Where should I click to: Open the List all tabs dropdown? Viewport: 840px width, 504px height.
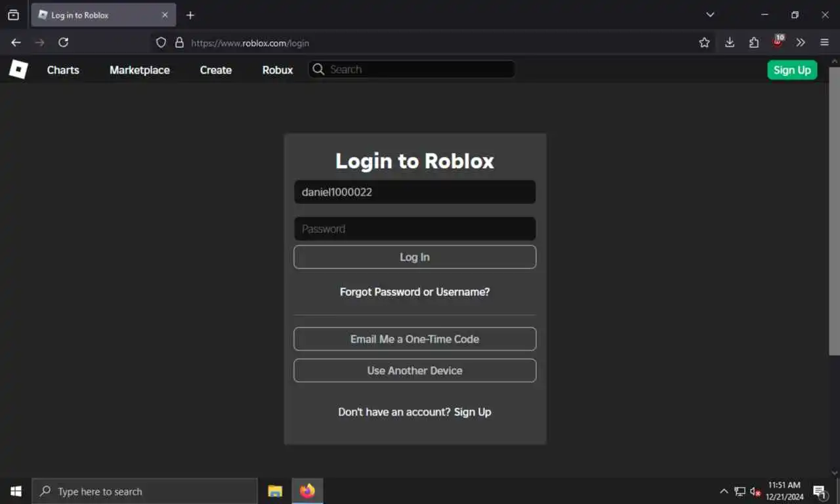710,15
